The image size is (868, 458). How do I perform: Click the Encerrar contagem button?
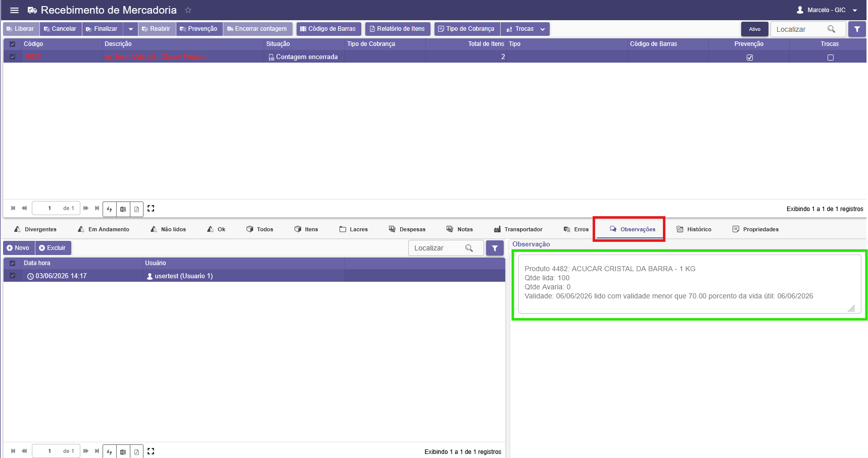coord(257,29)
